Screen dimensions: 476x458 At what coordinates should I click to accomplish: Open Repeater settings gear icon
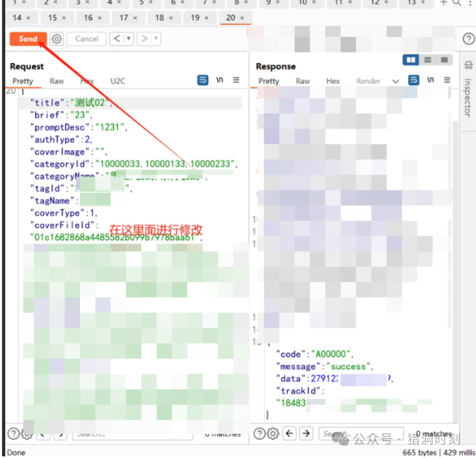[x=56, y=39]
